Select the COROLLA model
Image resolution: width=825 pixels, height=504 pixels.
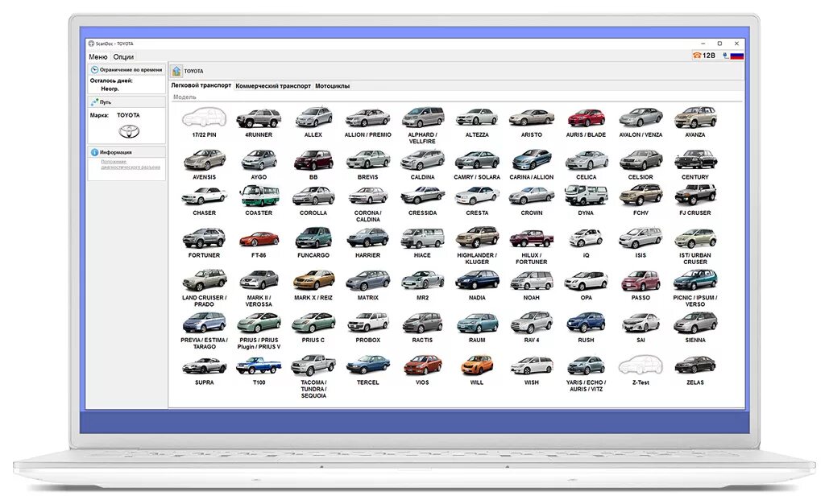(x=313, y=200)
